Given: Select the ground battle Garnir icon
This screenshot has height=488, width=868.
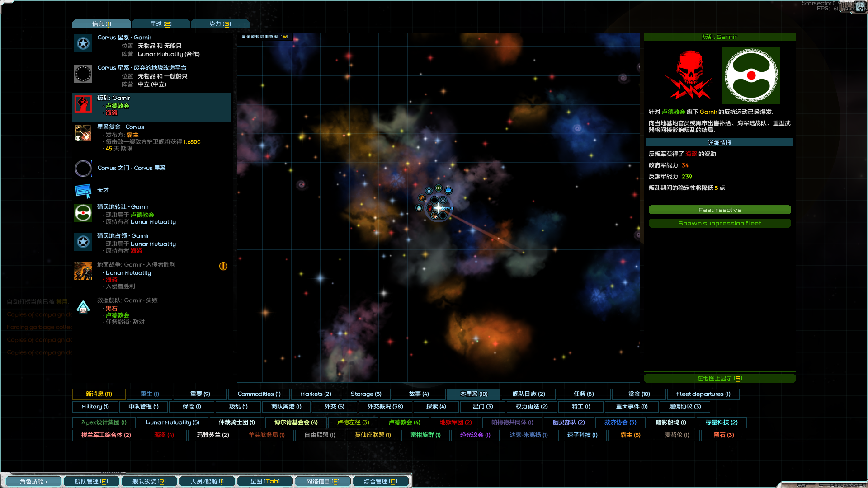Looking at the screenshot, I should 83,271.
